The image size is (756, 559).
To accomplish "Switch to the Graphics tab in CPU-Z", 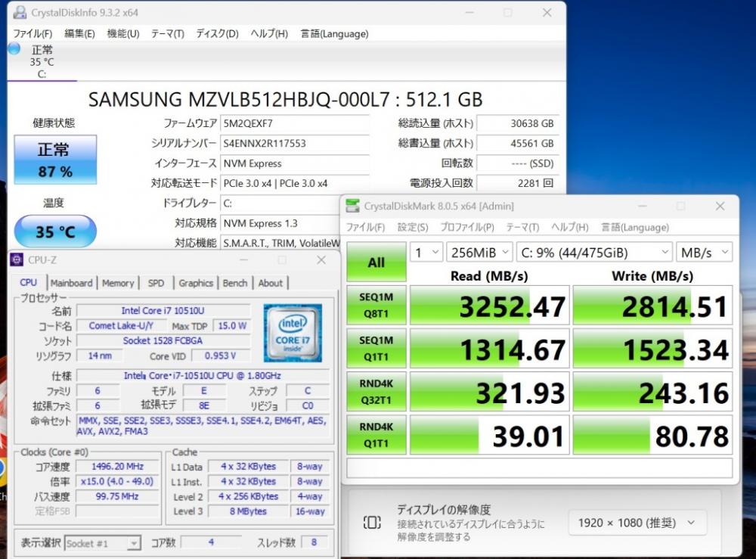I will coord(196,283).
